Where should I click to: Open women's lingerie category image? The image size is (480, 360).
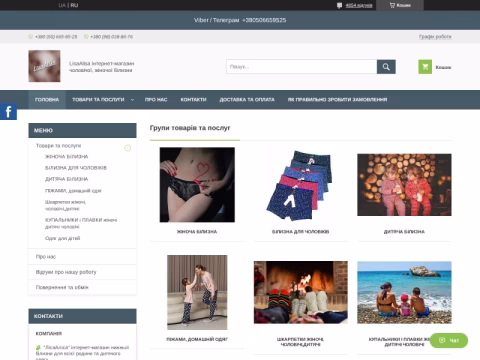197,185
